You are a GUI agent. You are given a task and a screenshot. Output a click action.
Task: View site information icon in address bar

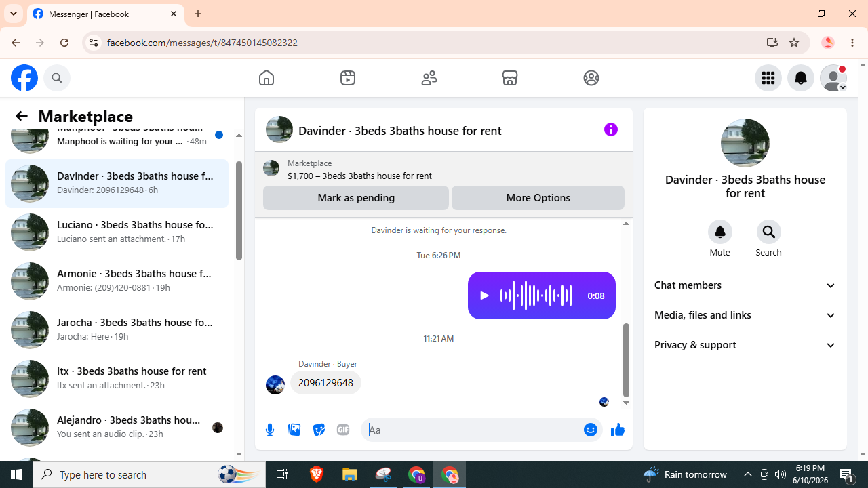pyautogui.click(x=94, y=43)
